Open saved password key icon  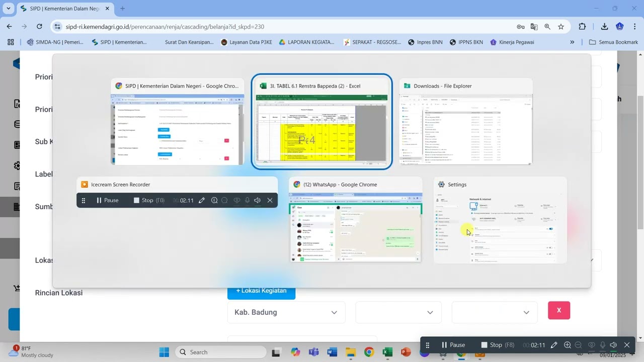pos(521,27)
